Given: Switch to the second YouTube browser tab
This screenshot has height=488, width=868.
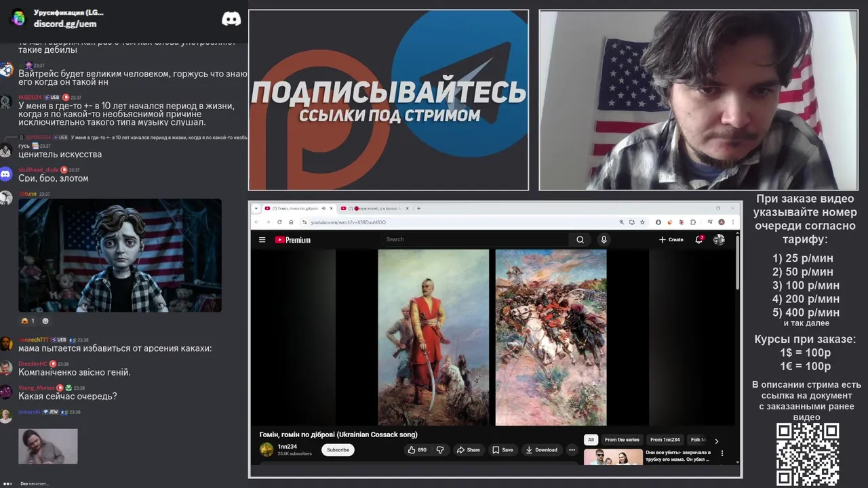Looking at the screenshot, I should click(x=374, y=208).
